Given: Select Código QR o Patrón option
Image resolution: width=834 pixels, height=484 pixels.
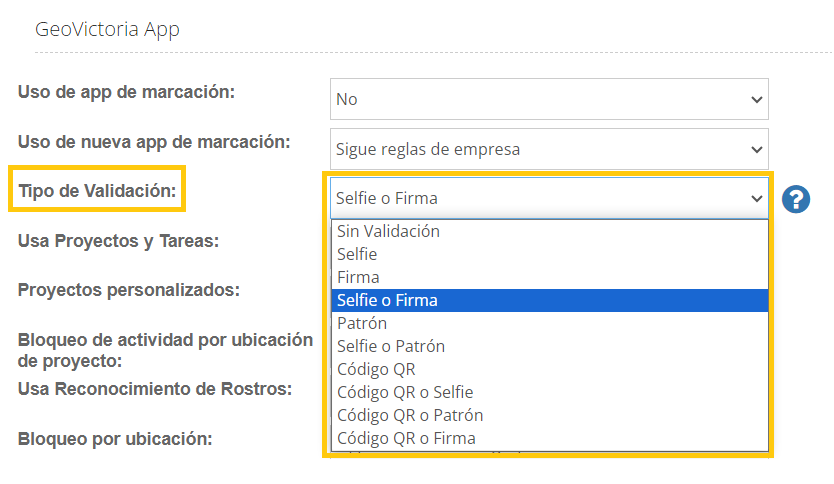Looking at the screenshot, I should pos(410,415).
